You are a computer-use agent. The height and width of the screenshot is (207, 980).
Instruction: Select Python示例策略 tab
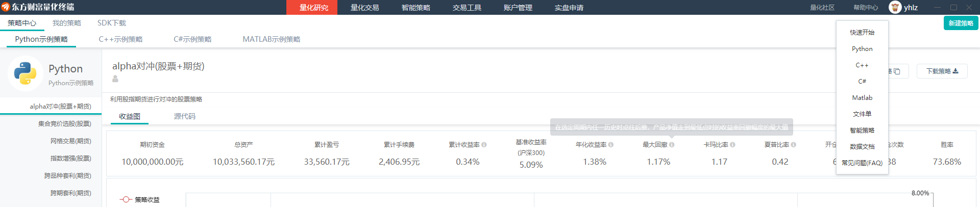coord(41,39)
